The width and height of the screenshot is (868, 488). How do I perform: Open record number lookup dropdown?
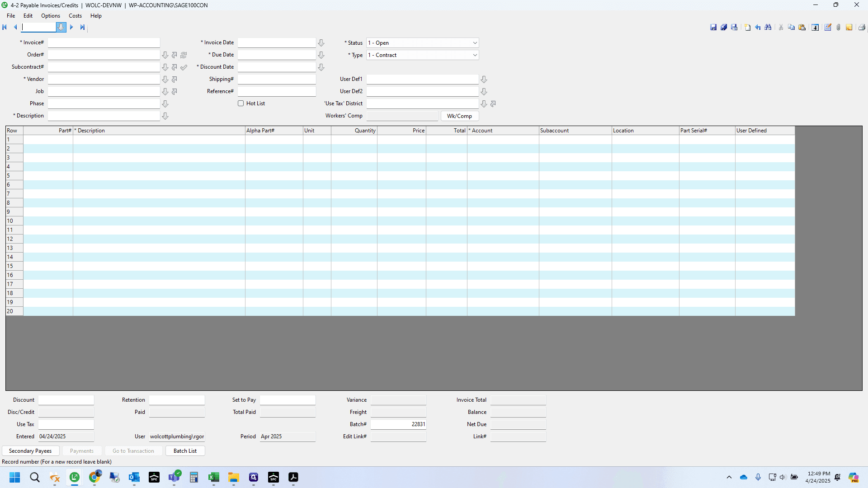click(61, 28)
